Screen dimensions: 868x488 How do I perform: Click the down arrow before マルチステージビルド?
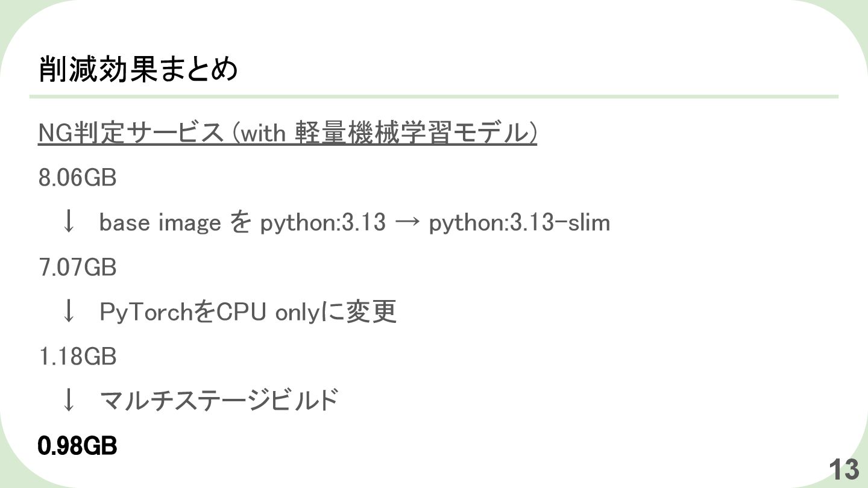[x=69, y=401]
